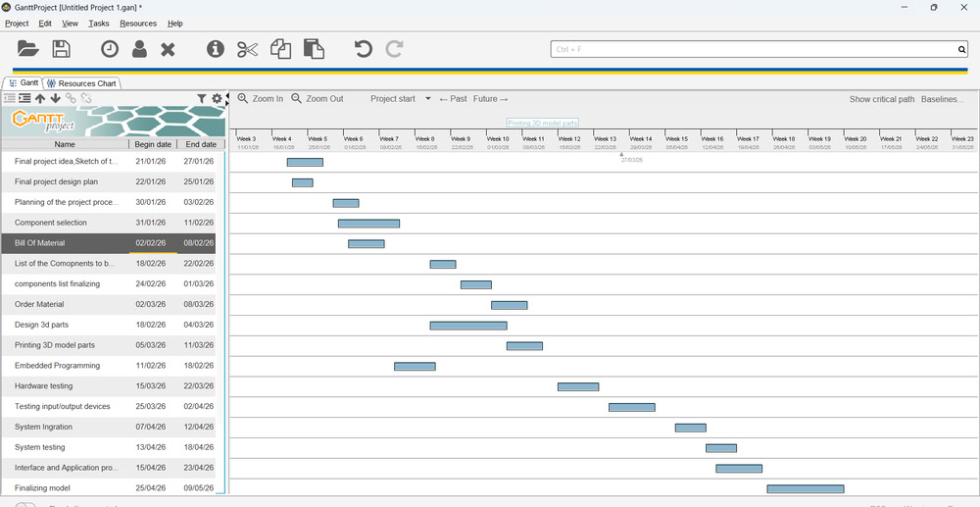Viewport: 980px width, 507px height.
Task: Open table settings gear icon
Action: 217,99
